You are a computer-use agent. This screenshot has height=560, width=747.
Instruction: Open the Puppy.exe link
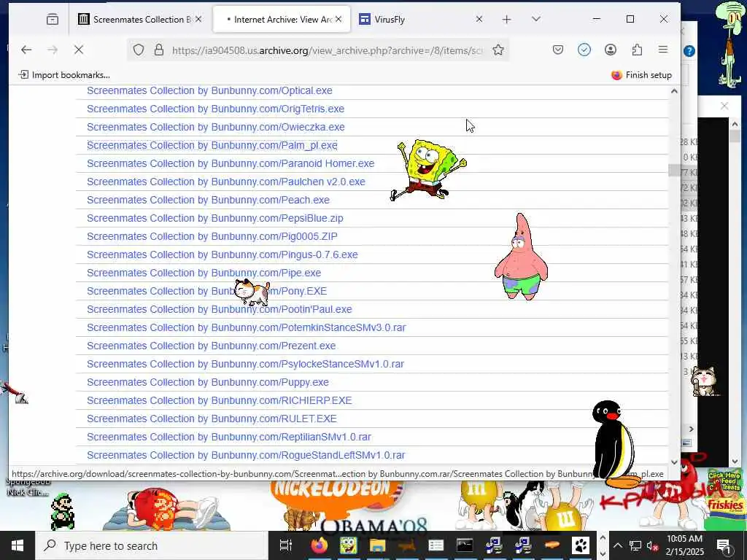(x=208, y=382)
